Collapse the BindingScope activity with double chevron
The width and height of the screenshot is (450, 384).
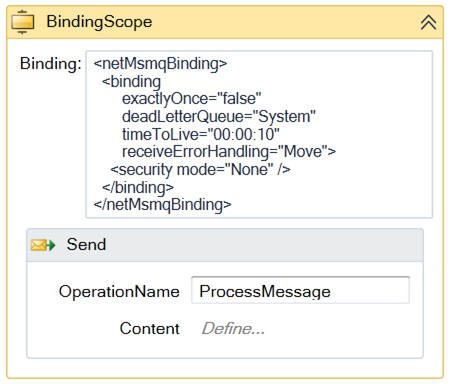point(428,22)
